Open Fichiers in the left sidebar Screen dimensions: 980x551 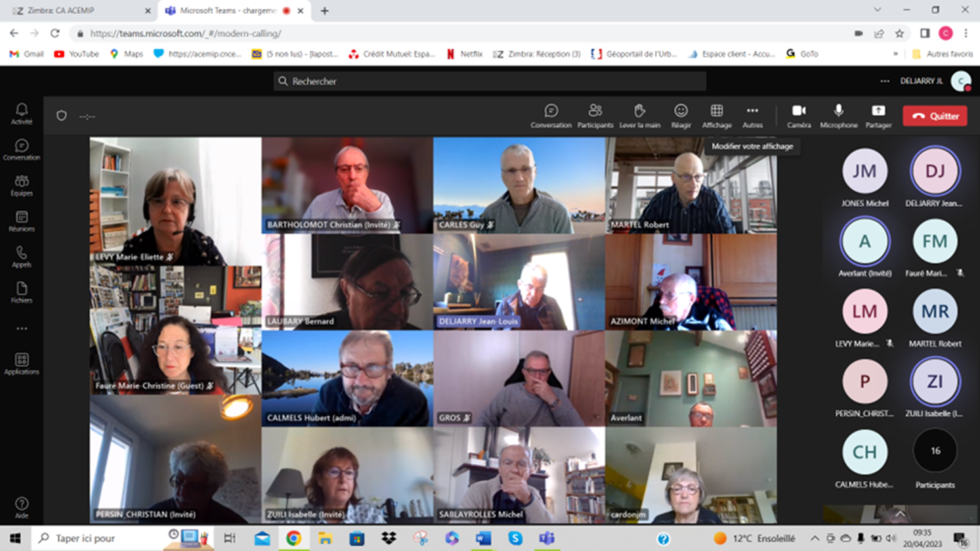tap(22, 292)
